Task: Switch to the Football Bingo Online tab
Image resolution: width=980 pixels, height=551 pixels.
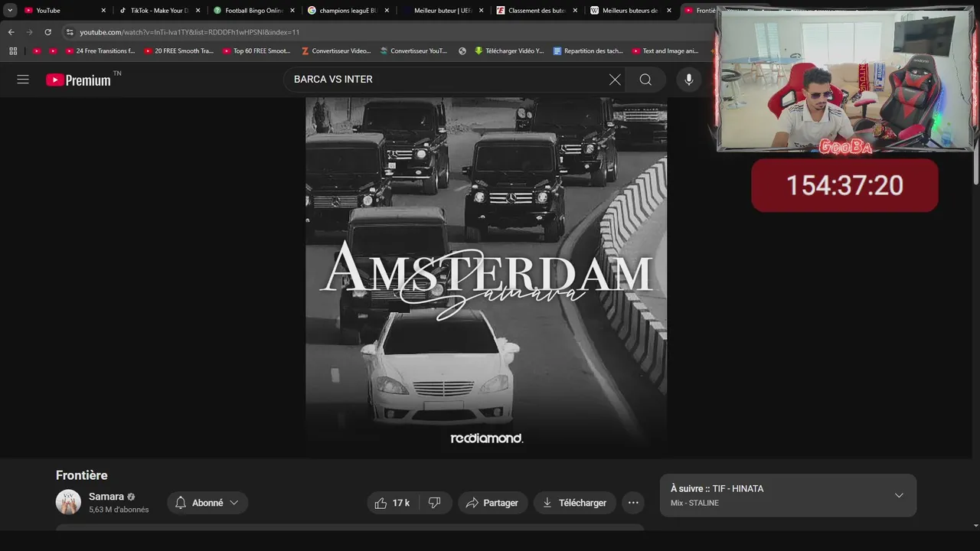Action: click(x=253, y=11)
